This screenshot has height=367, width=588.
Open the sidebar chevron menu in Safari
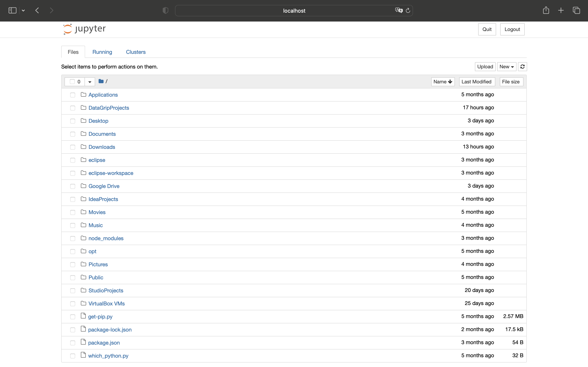pyautogui.click(x=23, y=10)
